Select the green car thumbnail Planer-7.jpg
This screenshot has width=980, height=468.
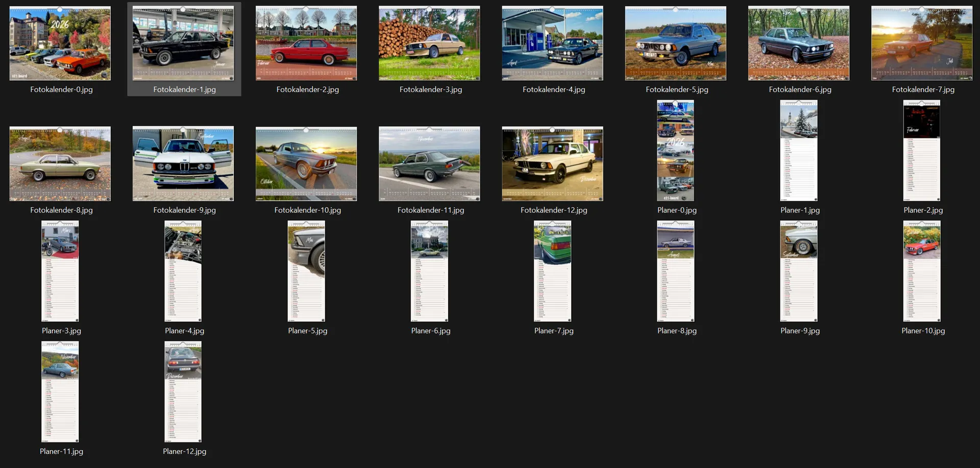pos(552,271)
